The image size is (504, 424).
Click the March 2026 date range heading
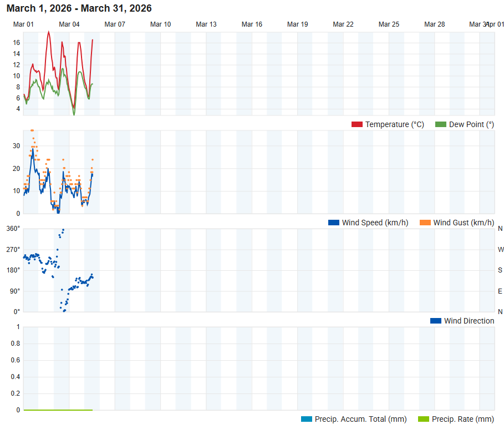coord(79,8)
